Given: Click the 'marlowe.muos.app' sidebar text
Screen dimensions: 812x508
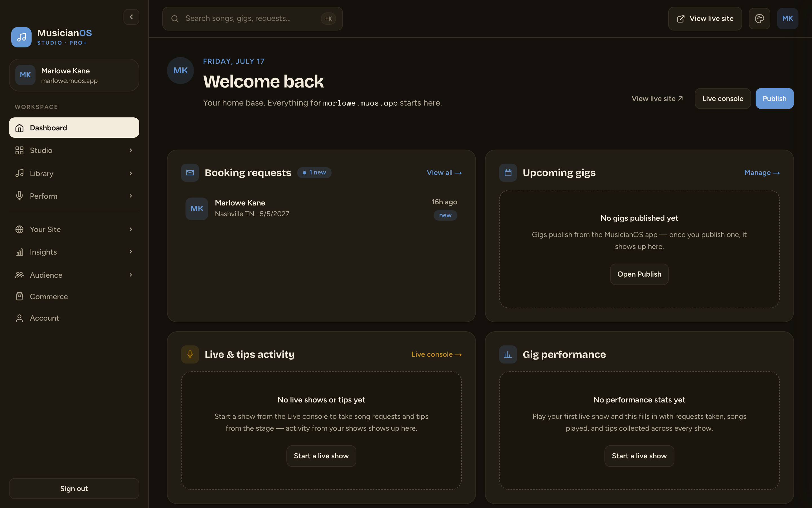Looking at the screenshot, I should 69,81.
